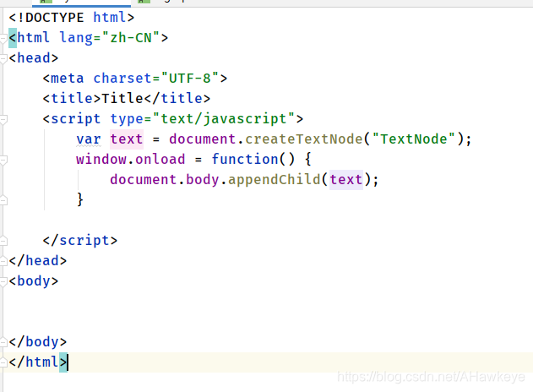533x392 pixels.
Task: Click the closing </body> tag text
Action: tap(38, 342)
